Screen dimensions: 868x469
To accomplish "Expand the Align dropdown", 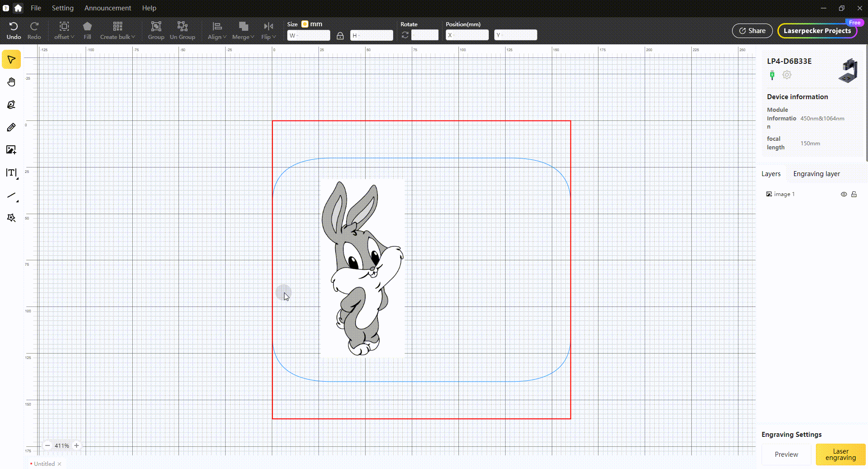I will click(x=217, y=31).
